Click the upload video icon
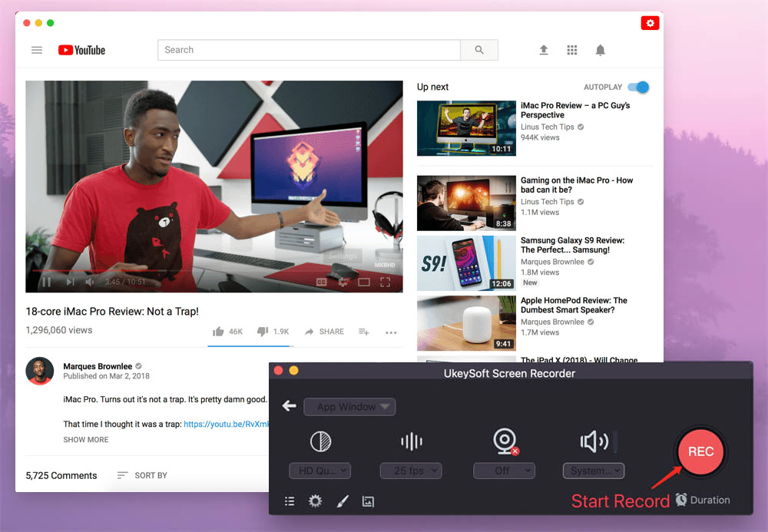This screenshot has width=768, height=532. tap(544, 50)
